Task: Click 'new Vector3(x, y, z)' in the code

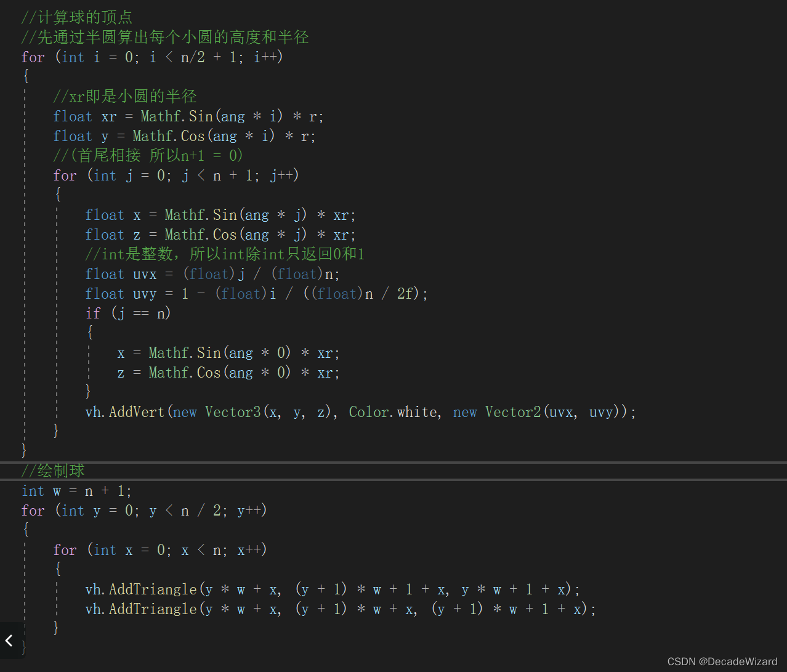Action: pyautogui.click(x=253, y=412)
